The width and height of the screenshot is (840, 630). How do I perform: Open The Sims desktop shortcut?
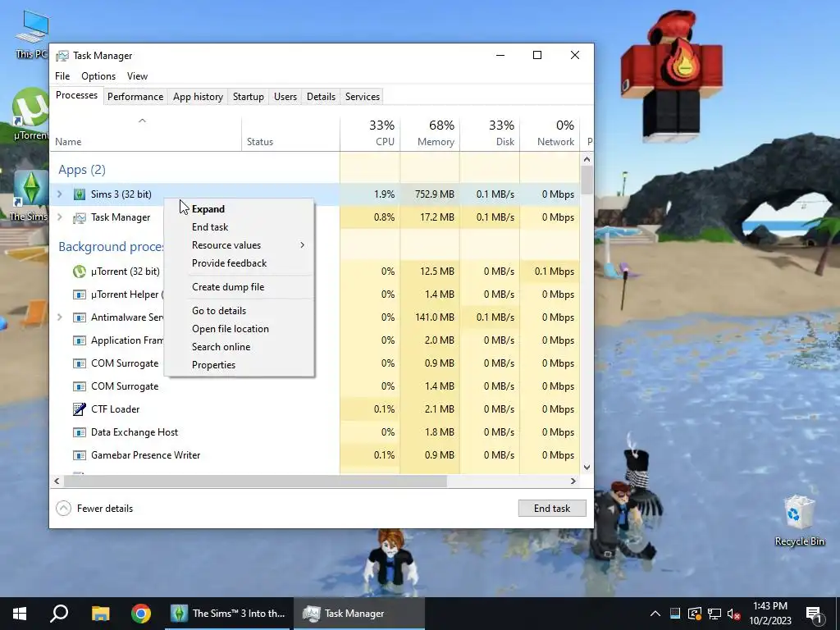[30, 195]
